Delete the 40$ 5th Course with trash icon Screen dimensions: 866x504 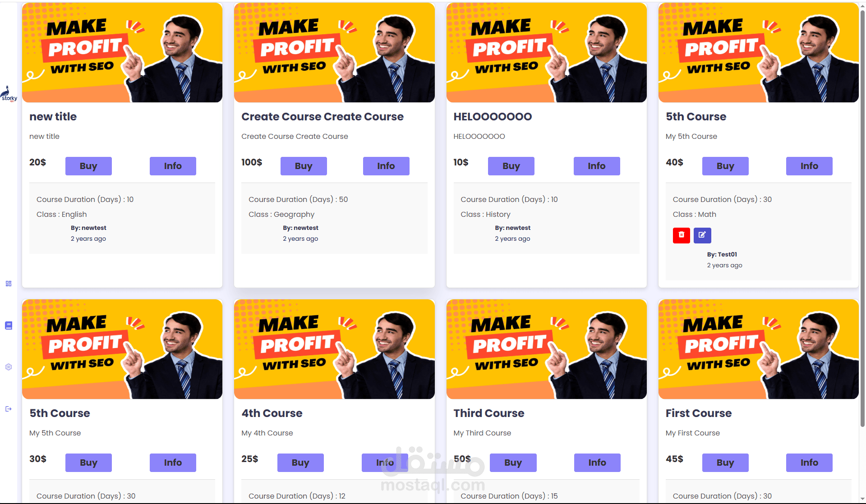coord(681,235)
